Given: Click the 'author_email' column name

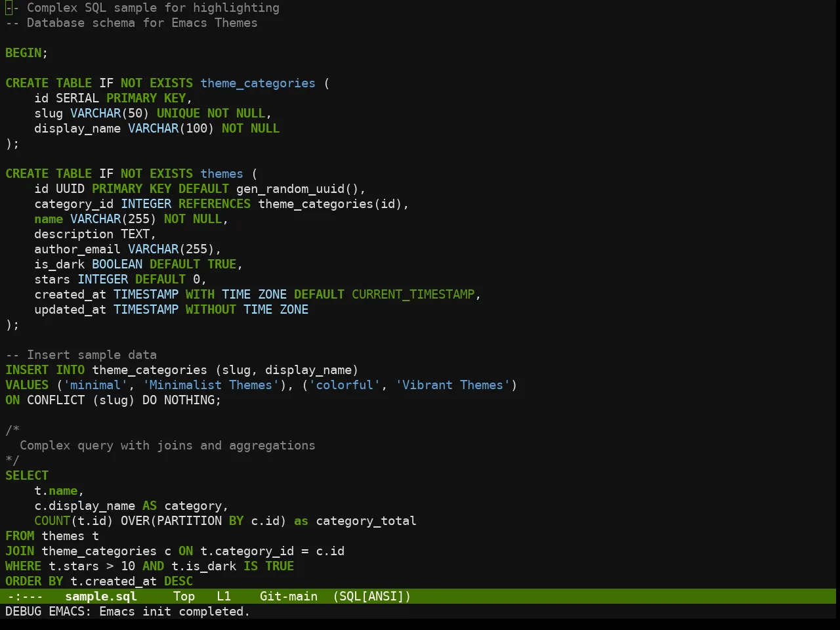Looking at the screenshot, I should [77, 249].
